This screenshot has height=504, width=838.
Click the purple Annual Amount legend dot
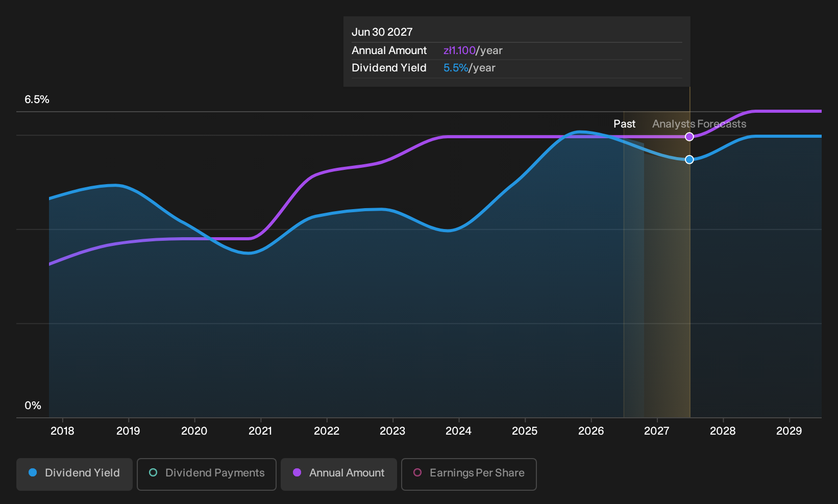coord(297,472)
